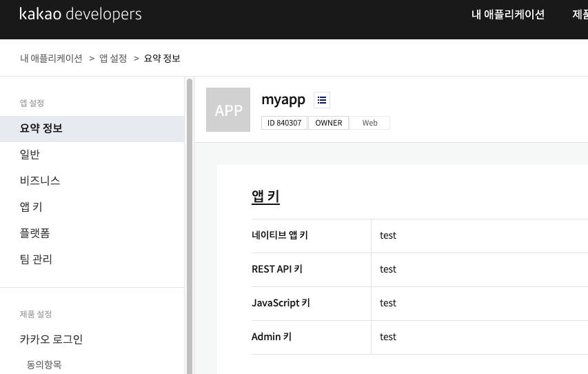Click the JavaScript 키 label
588x374 pixels.
[281, 303]
